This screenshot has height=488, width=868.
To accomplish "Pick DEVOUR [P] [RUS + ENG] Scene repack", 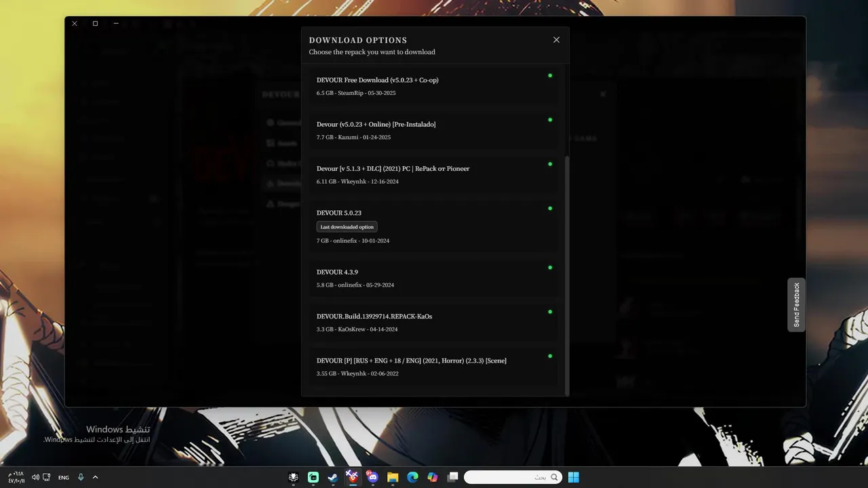I will point(435,367).
